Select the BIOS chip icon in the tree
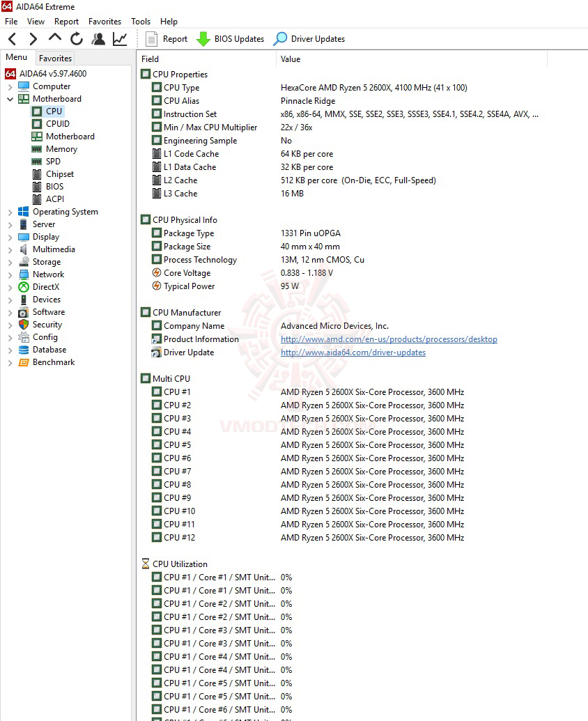The height and width of the screenshot is (721, 588). coord(37,187)
